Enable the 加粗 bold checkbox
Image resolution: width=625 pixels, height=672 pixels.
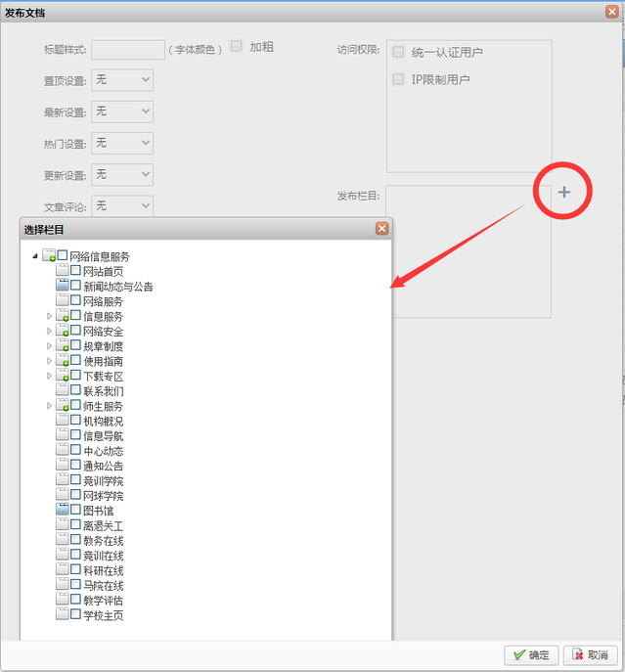point(237,46)
